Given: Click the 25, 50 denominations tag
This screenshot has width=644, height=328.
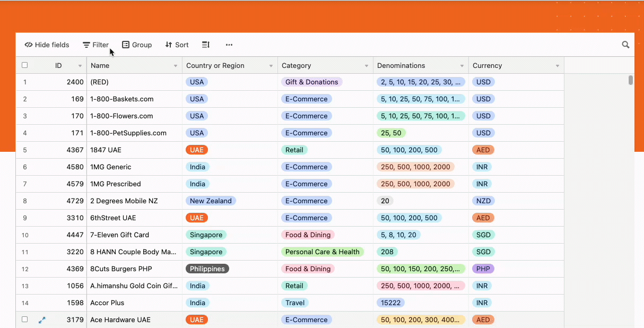Looking at the screenshot, I should click(391, 133).
